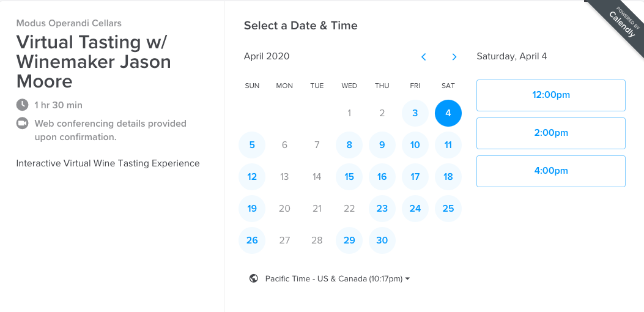This screenshot has width=644, height=312.
Task: Pick the 4:00pm time slot
Action: 551,171
